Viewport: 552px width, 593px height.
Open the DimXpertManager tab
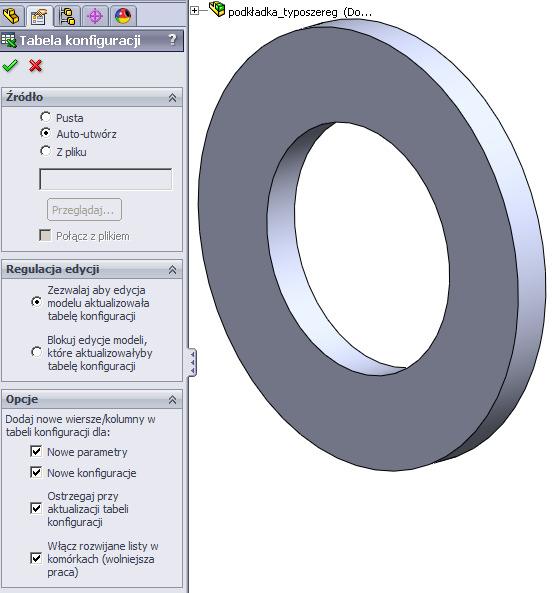95,16
